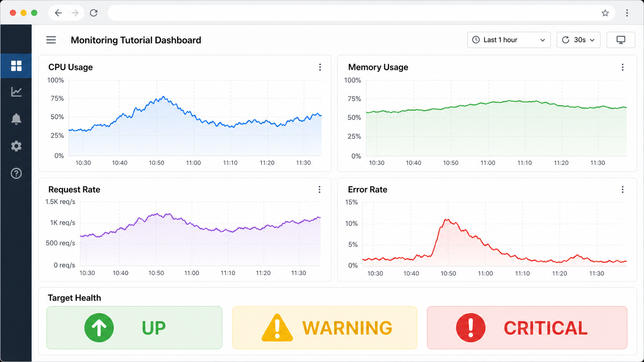This screenshot has width=644, height=362.
Task: Click the error rate spike on chart
Action: click(x=447, y=220)
